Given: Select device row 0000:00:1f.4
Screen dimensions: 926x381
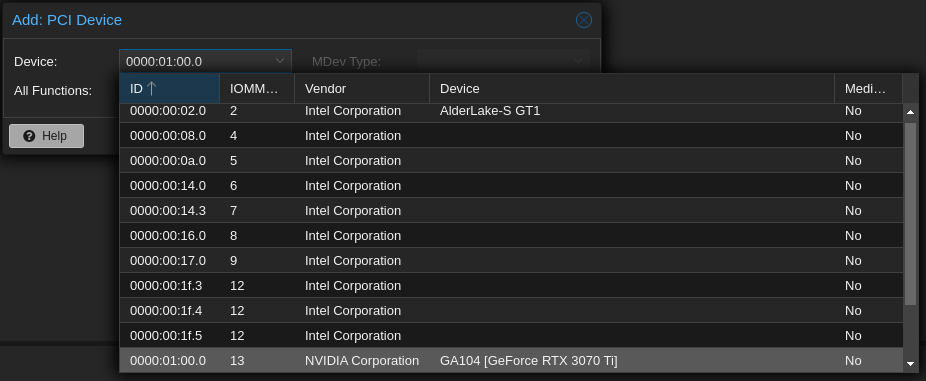Looking at the screenshot, I should click(x=511, y=311).
